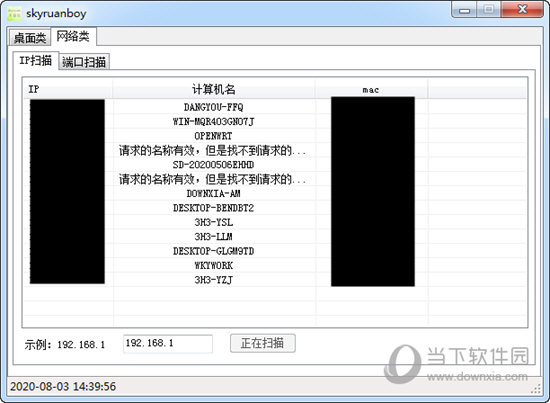Click the mac column header
The width and height of the screenshot is (550, 403).
pyautogui.click(x=371, y=89)
